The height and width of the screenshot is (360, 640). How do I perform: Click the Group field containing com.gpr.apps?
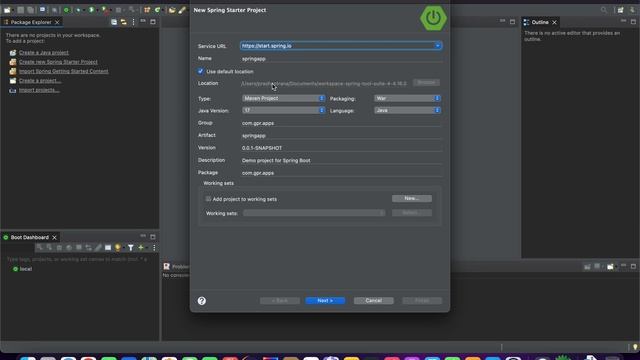point(342,123)
